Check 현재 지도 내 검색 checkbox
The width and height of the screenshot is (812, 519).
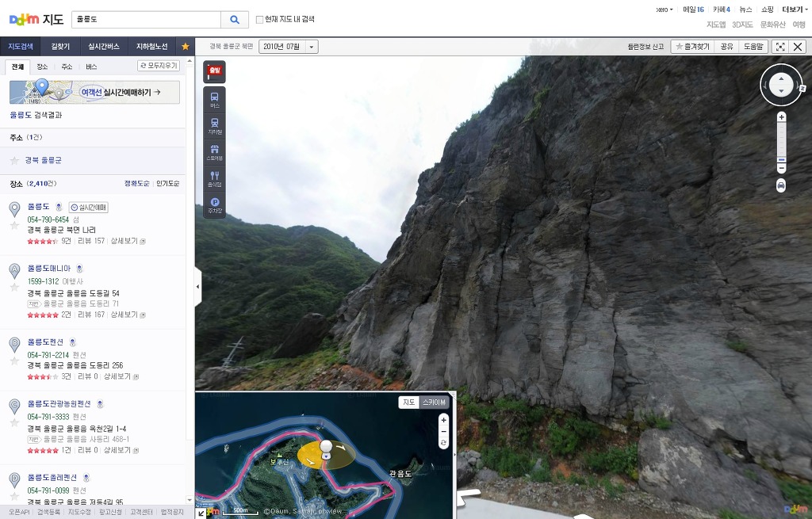tap(259, 20)
